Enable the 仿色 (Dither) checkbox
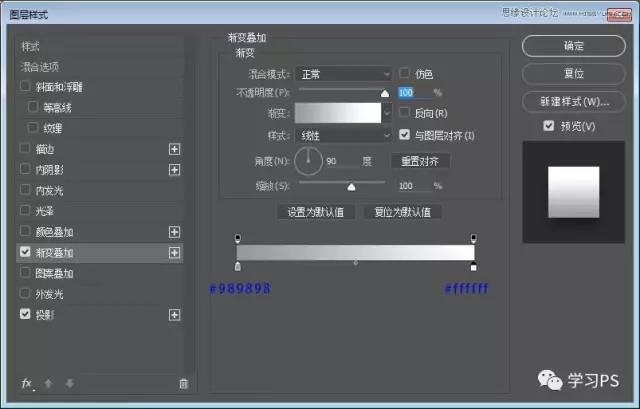This screenshot has width=640, height=409. click(x=405, y=74)
